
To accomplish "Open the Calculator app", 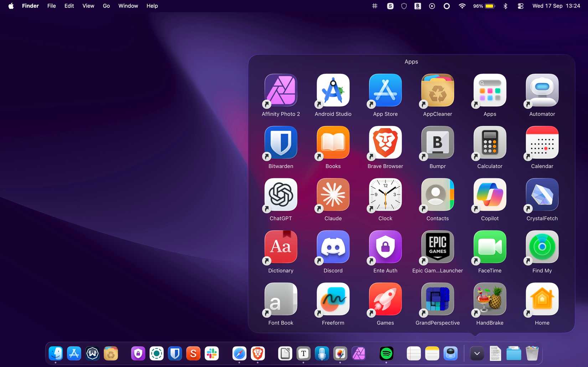I will pos(490,142).
